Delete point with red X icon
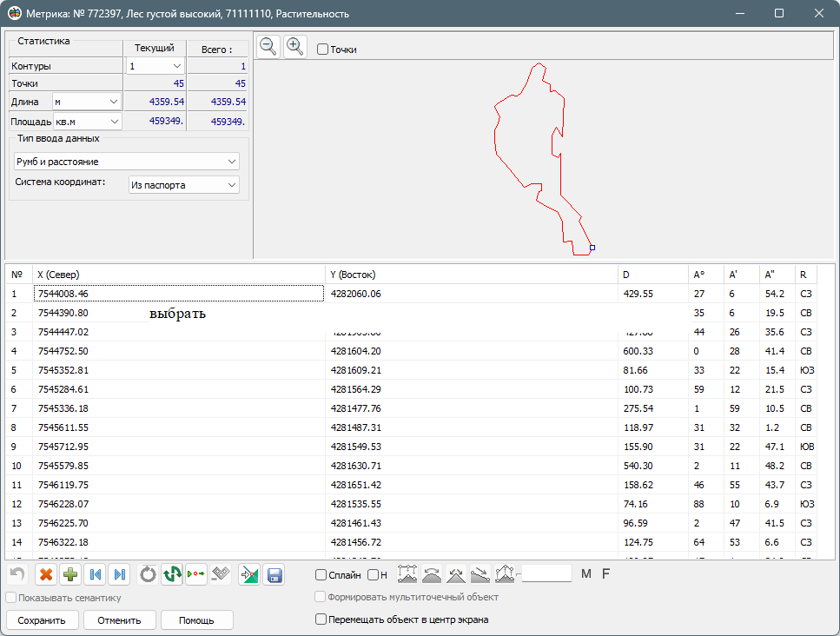The image size is (840, 636). (x=46, y=574)
